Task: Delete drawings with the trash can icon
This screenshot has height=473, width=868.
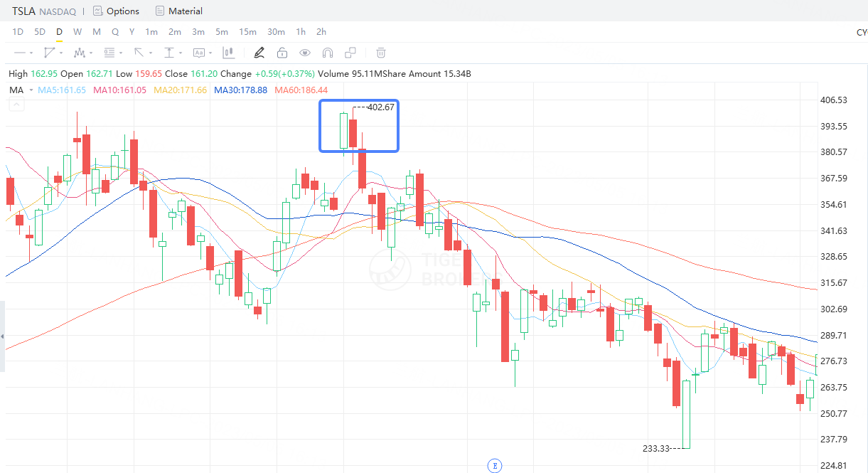Action: [381, 53]
